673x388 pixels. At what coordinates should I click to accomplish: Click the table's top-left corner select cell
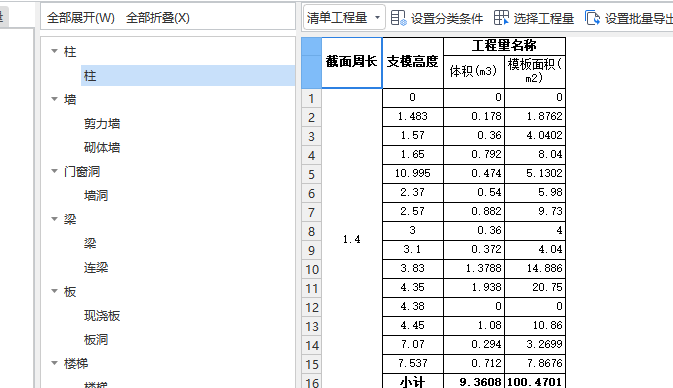tap(311, 63)
